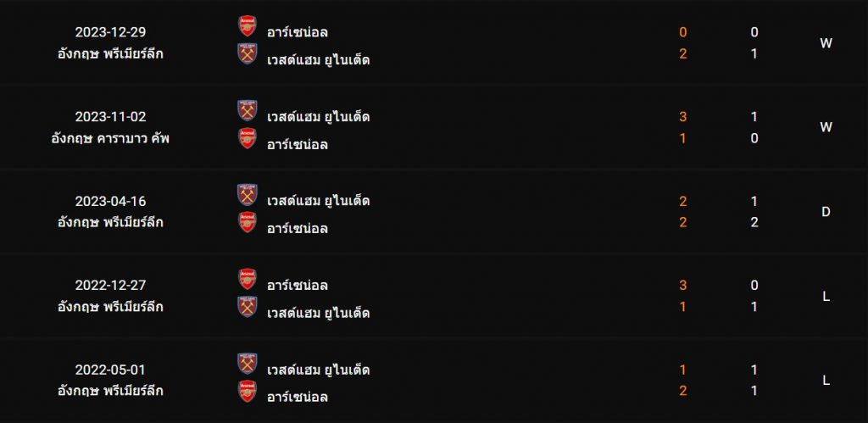Click the D result for 2023-04-16

click(x=826, y=212)
